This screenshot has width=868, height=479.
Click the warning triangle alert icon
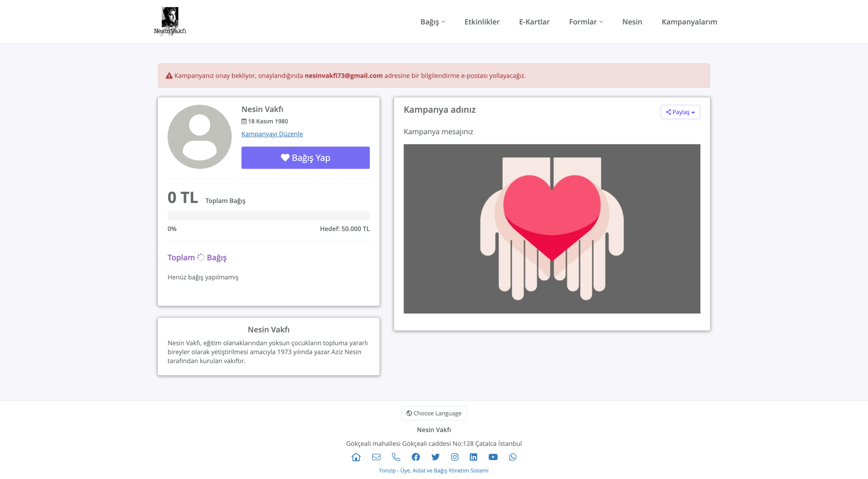click(x=169, y=76)
